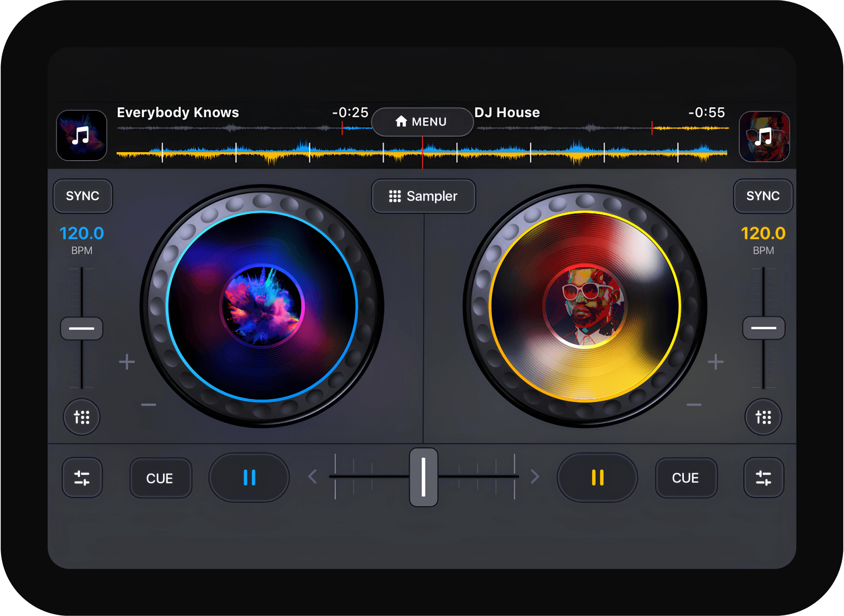This screenshot has height=616, width=844.
Task: Pause the right deck playback
Action: click(597, 477)
